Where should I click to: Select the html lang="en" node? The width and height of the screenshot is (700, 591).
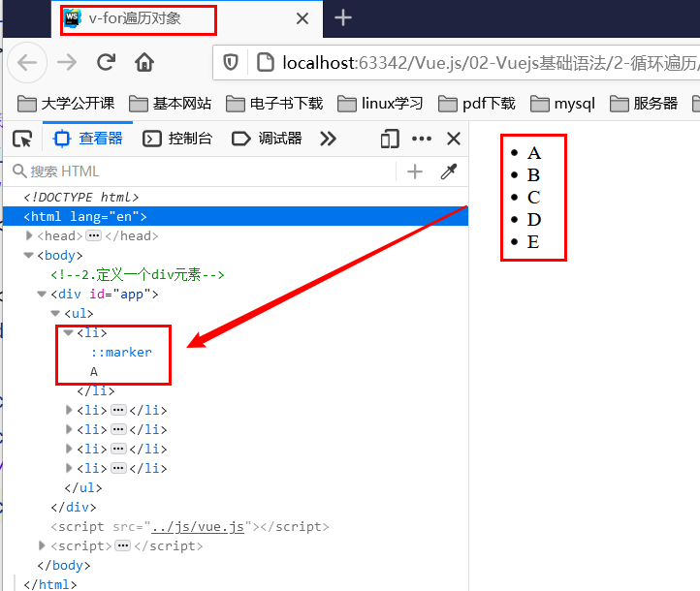(x=236, y=216)
